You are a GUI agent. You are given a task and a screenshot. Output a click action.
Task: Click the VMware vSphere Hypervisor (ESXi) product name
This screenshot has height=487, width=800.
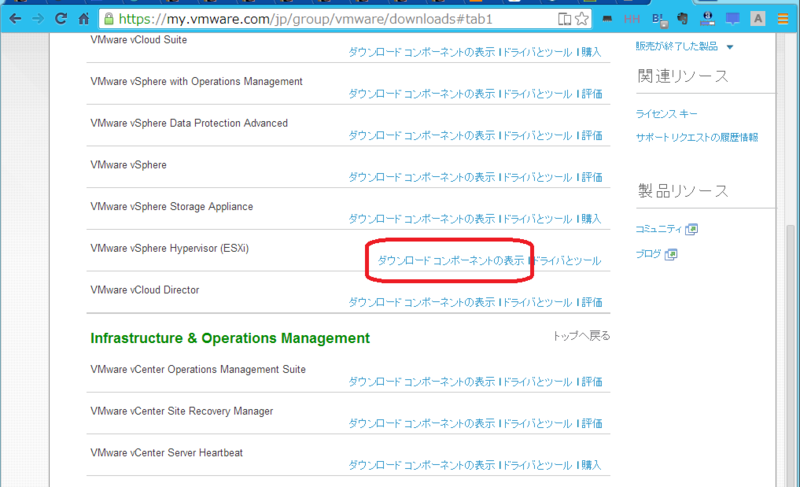point(169,248)
